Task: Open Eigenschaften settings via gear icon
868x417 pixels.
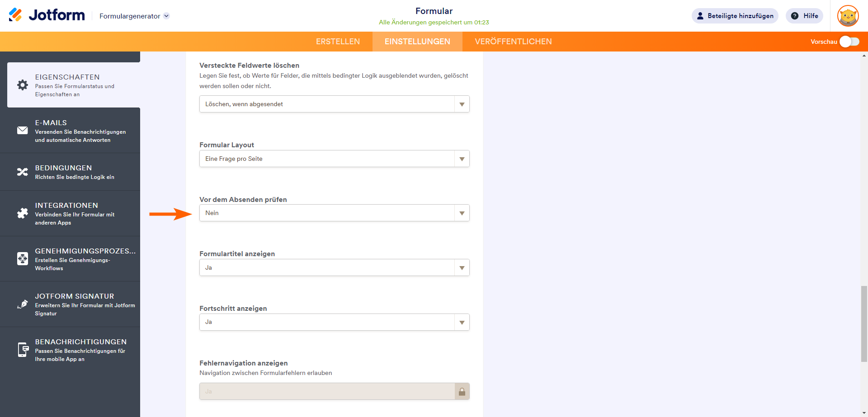Action: click(x=23, y=85)
